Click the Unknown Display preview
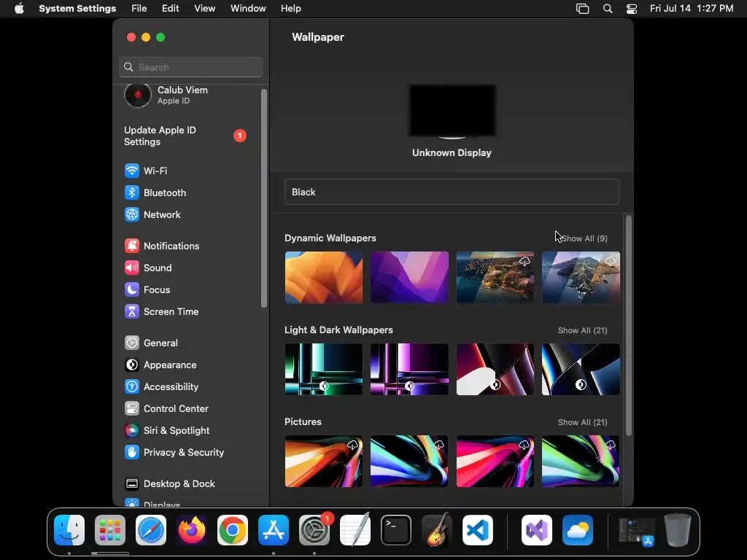The width and height of the screenshot is (747, 560). [x=452, y=112]
